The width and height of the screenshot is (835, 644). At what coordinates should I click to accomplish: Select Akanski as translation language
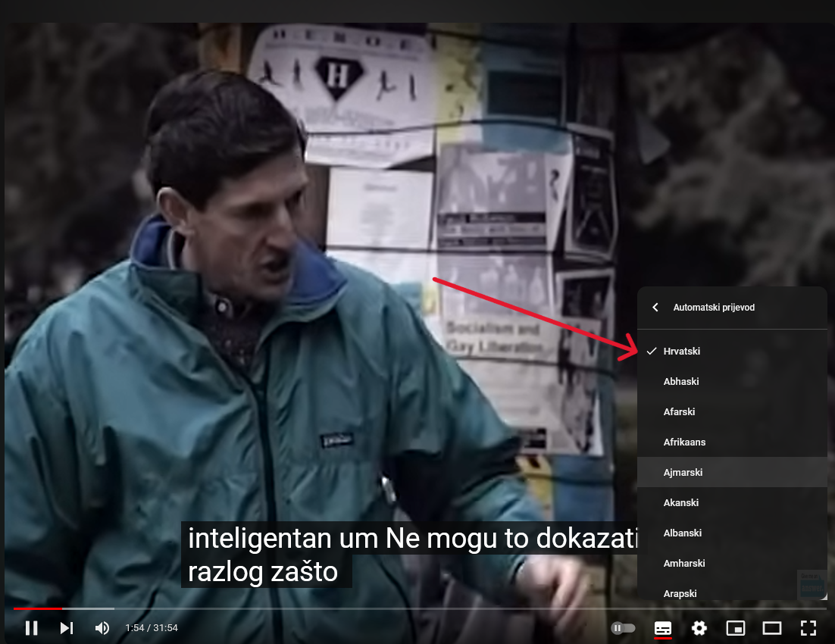coord(680,502)
